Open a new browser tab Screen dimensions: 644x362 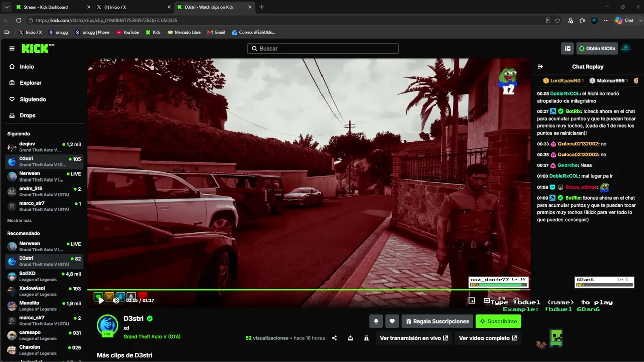pyautogui.click(x=262, y=7)
